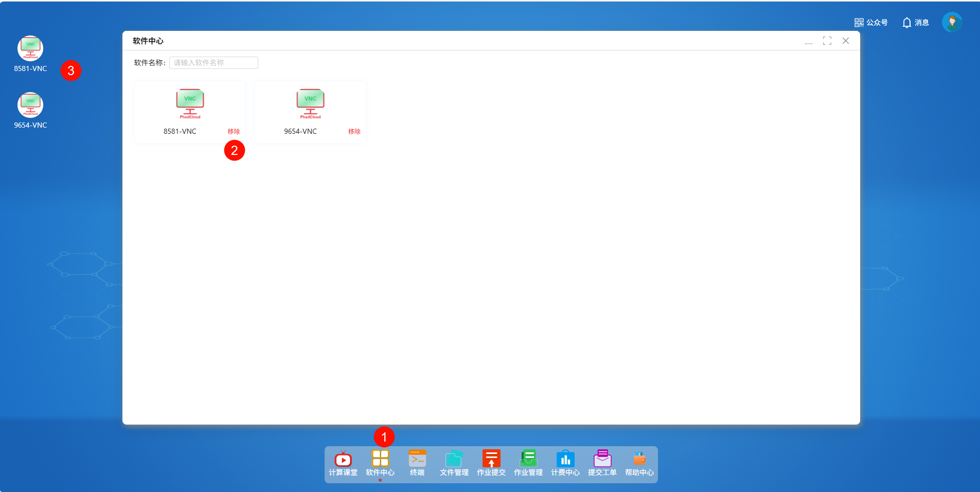980x492 pixels.
Task: Open the 计算课堂 dock icon
Action: [x=343, y=463]
